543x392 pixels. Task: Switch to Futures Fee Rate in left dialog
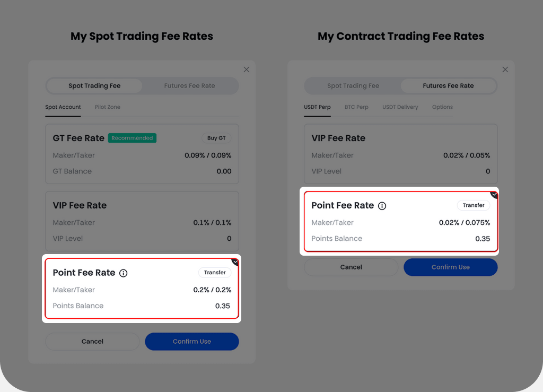tap(189, 86)
